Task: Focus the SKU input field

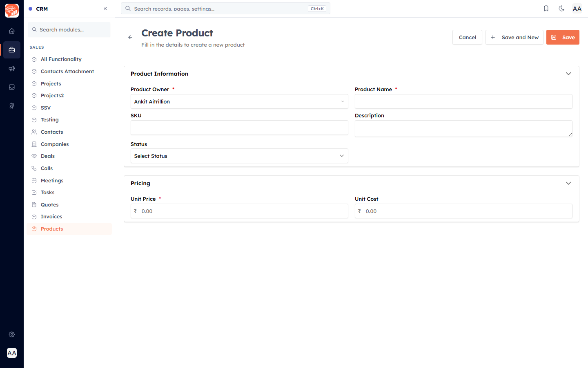Action: point(239,128)
